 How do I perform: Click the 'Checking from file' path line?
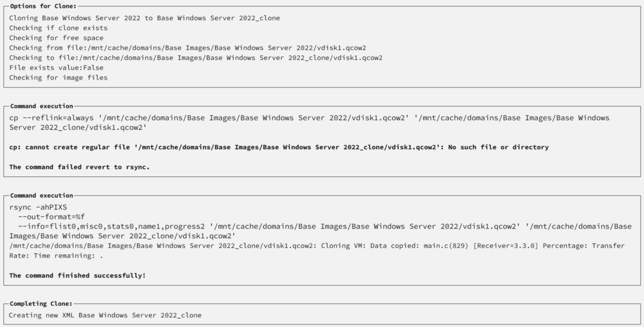(187, 48)
